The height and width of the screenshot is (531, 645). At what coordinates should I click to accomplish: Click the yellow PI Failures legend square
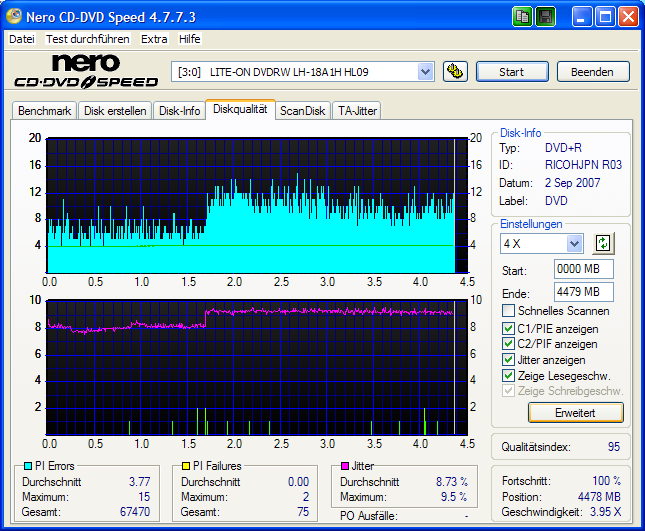[184, 466]
